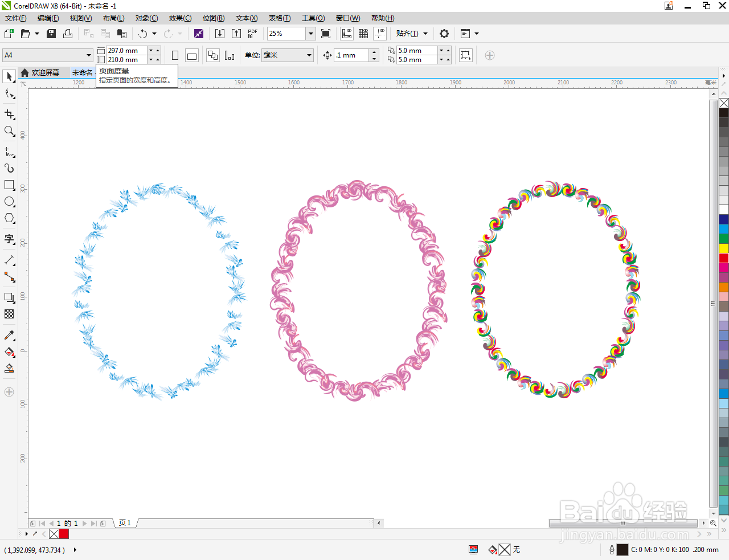Choose the Parallel Dimension tool
Screen dimensions: 729x560
coord(9,260)
